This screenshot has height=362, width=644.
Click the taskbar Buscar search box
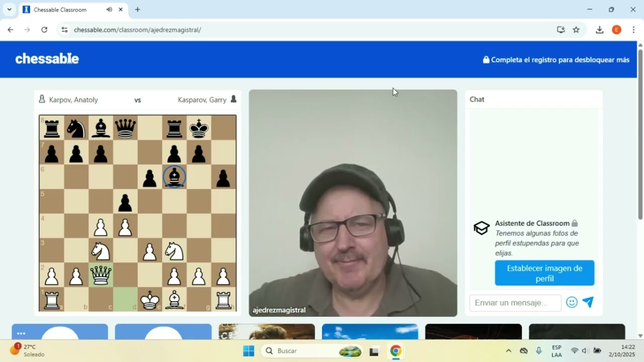312,350
